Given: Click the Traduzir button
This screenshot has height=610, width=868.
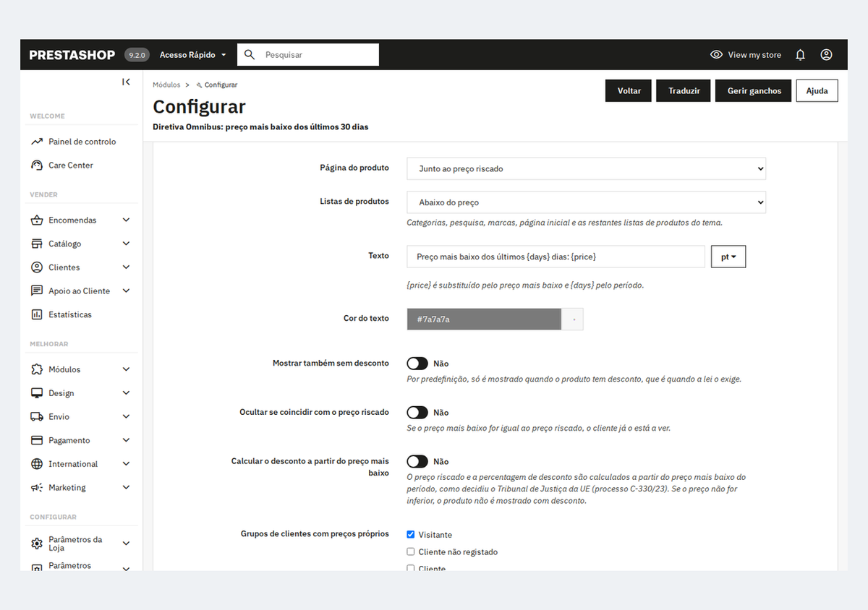Looking at the screenshot, I should coord(684,91).
